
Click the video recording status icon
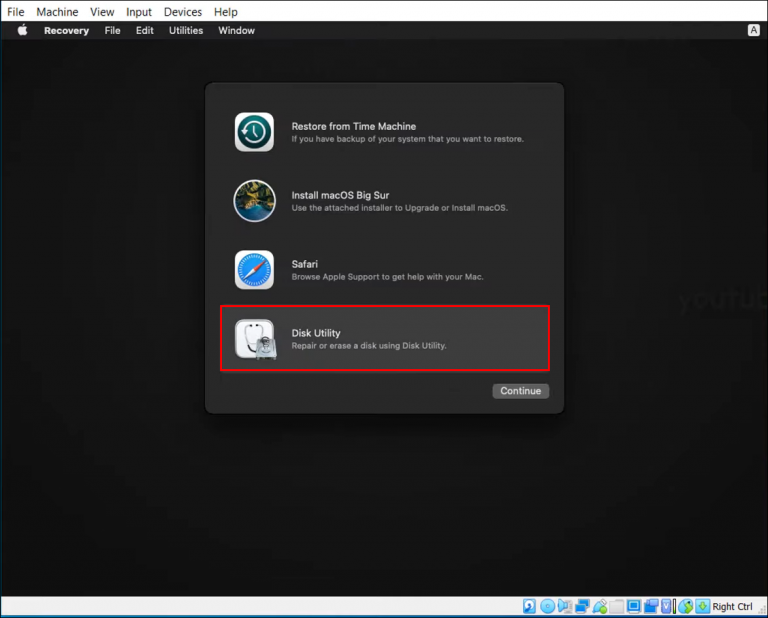[x=651, y=606]
